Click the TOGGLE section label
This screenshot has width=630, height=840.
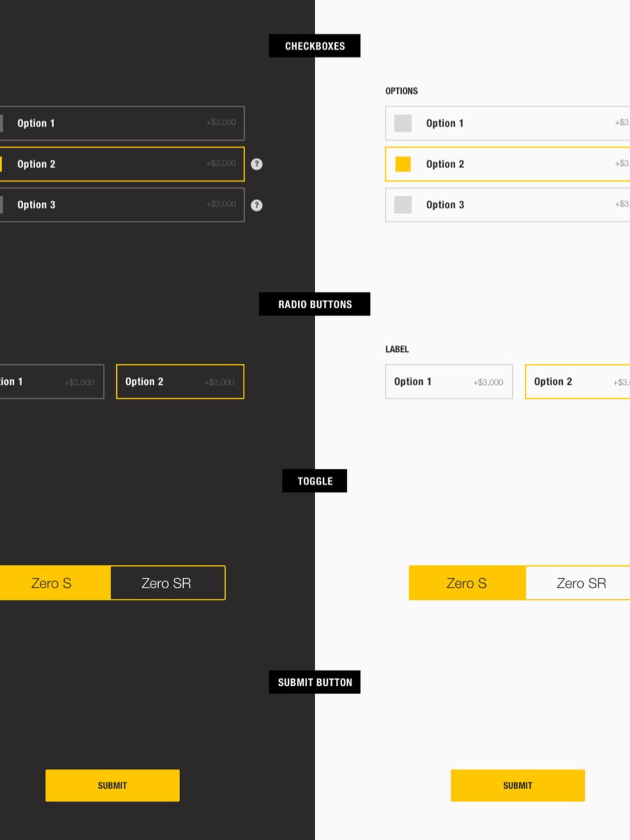(314, 481)
